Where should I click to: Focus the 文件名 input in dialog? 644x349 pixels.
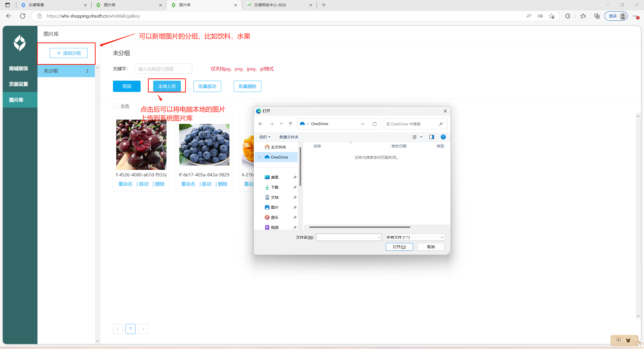[347, 237]
